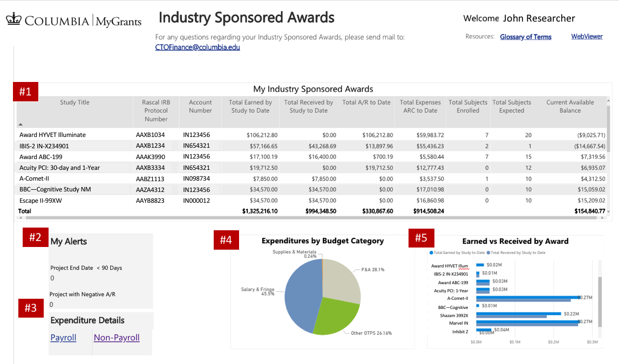Sort by Rascal IRB Protocol Number header

coord(156,111)
